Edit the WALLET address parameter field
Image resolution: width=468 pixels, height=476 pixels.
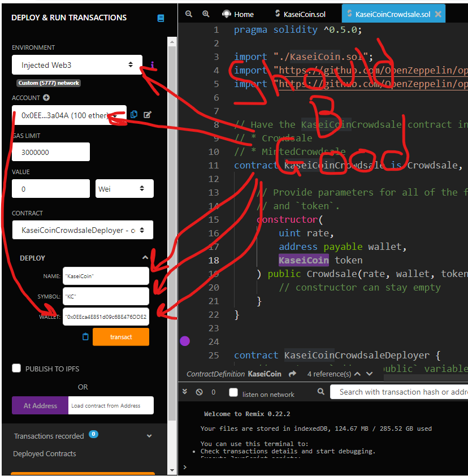[106, 317]
